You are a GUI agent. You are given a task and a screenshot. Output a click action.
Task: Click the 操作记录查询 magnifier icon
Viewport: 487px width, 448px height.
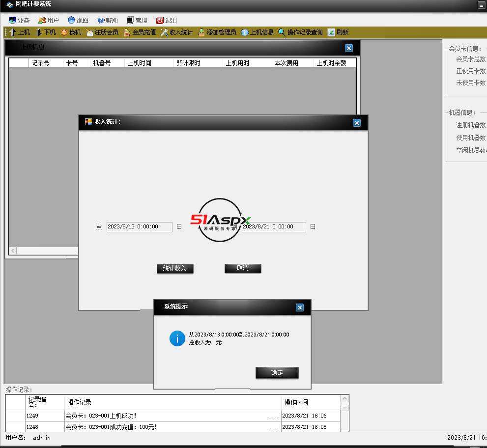click(x=282, y=32)
